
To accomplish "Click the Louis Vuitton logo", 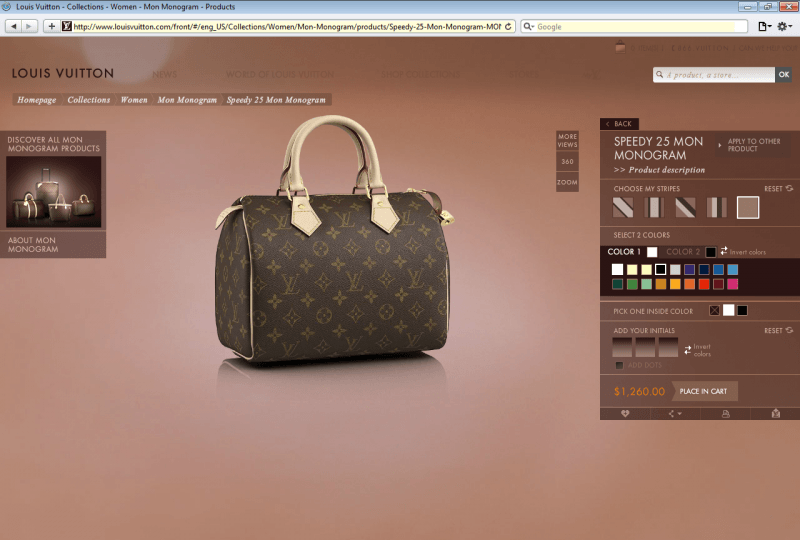I will click(63, 73).
